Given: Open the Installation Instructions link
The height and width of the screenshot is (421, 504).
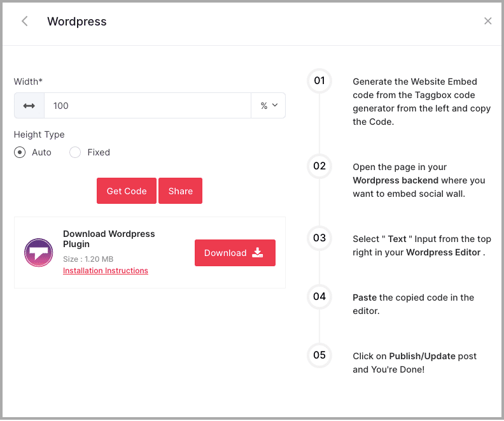Looking at the screenshot, I should (x=106, y=271).
